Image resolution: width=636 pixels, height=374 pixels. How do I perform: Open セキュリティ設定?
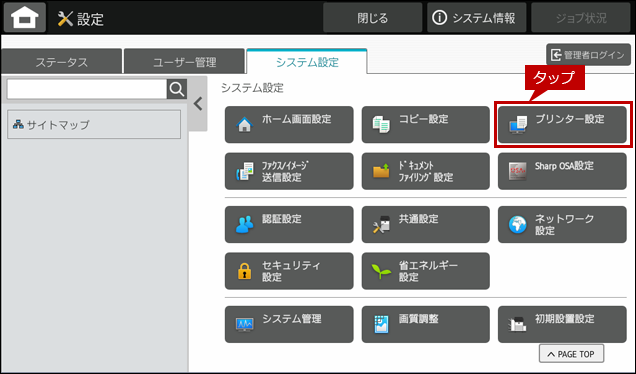tap(289, 271)
